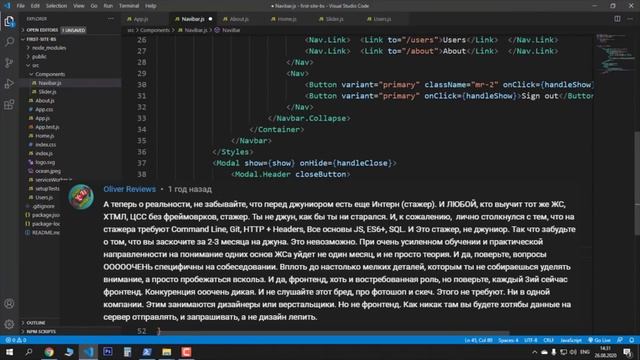Screen dimensions: 640x360
Task: Expand the Outline section
Action: [x=35, y=323]
